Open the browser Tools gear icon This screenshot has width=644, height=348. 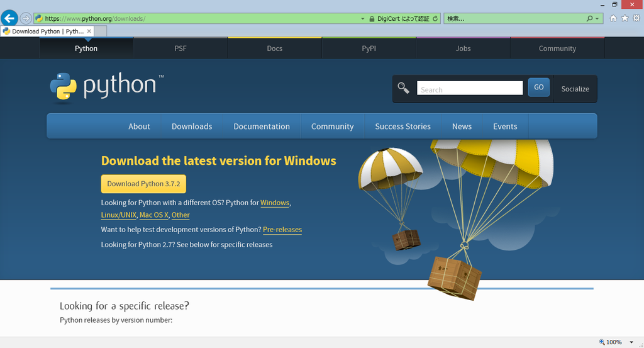(x=636, y=18)
